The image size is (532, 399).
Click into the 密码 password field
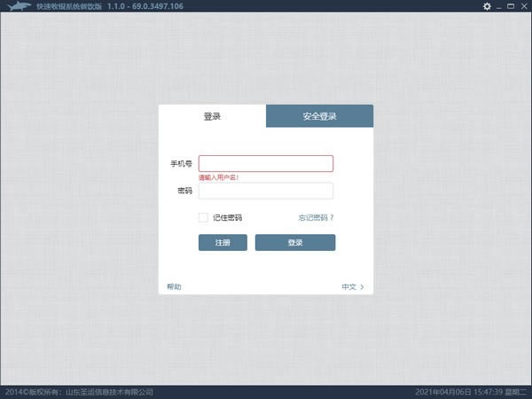click(x=266, y=191)
